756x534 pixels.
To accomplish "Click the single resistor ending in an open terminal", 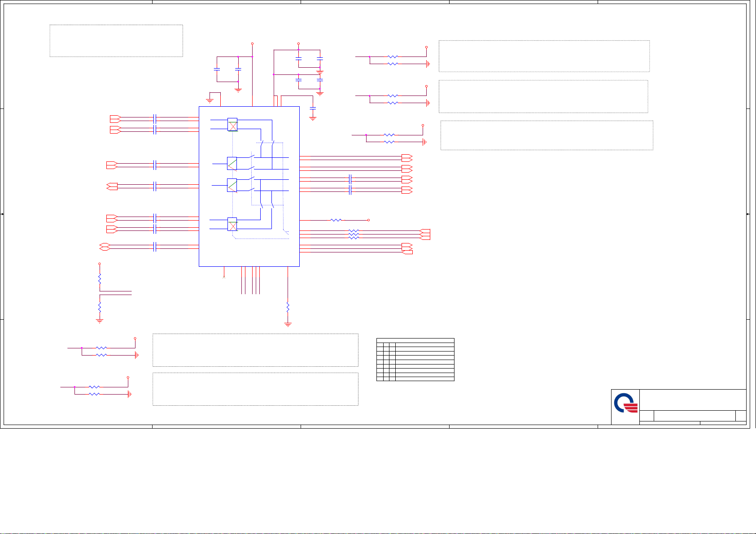I will tap(336, 220).
